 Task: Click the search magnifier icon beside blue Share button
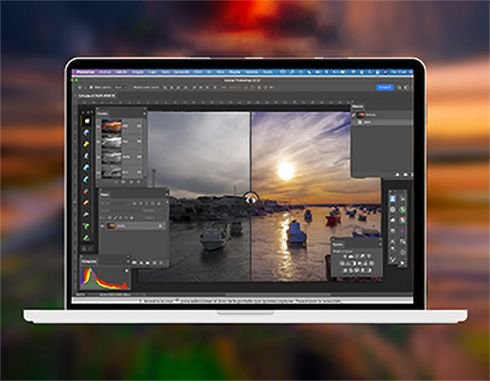pos(400,87)
